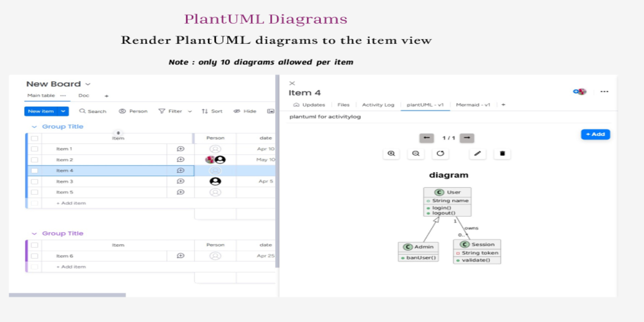This screenshot has height=322, width=644.
Task: Click the board toolbar icon after Hide
Action: tap(270, 111)
